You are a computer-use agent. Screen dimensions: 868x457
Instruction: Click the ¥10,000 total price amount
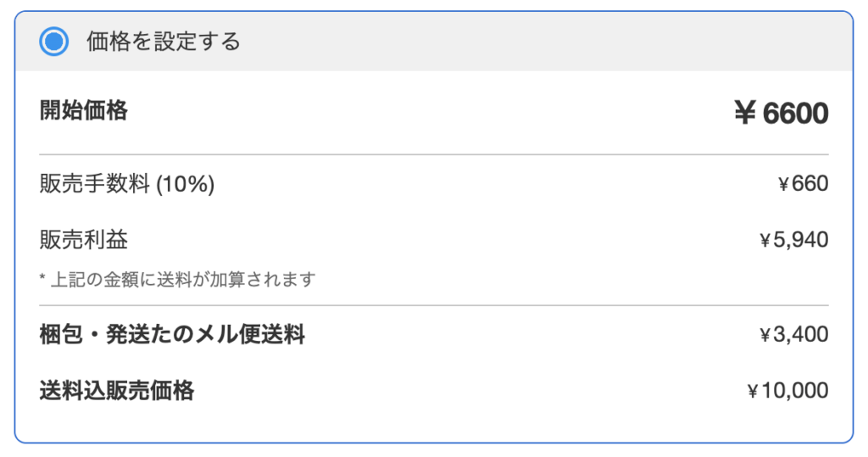pos(787,391)
